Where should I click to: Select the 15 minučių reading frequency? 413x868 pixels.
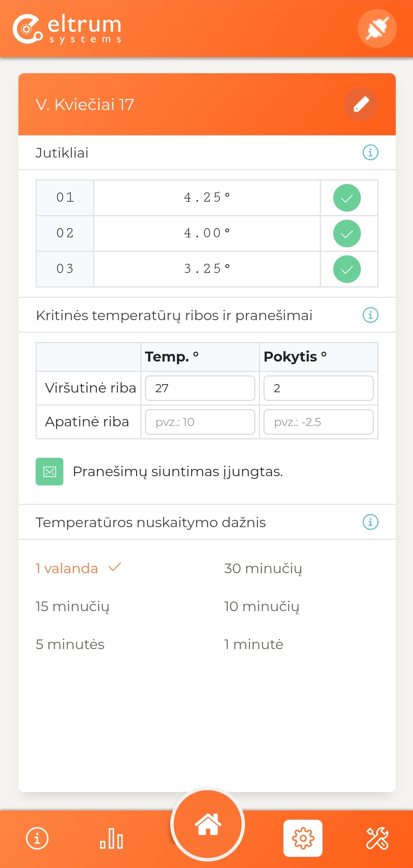coord(72,606)
